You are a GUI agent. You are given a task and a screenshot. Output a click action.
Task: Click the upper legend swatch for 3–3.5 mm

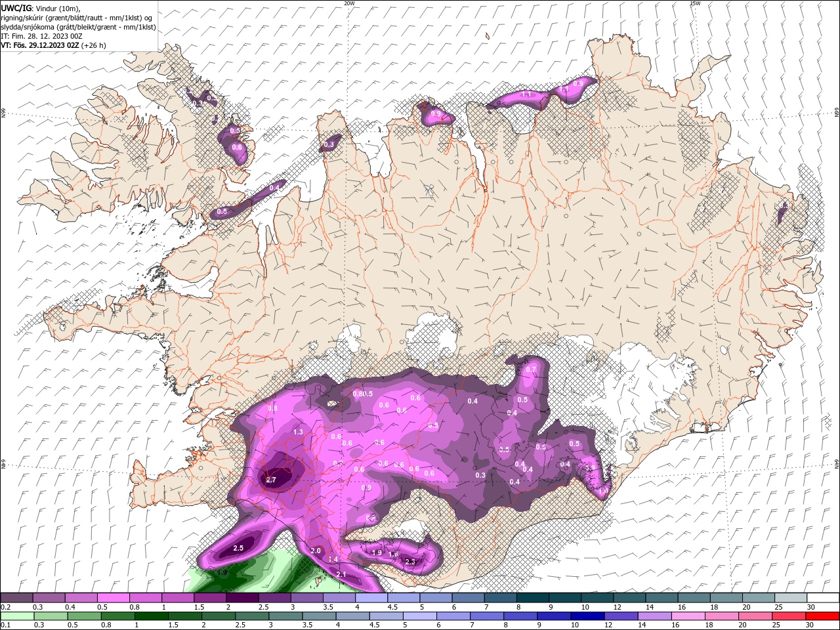click(306, 598)
